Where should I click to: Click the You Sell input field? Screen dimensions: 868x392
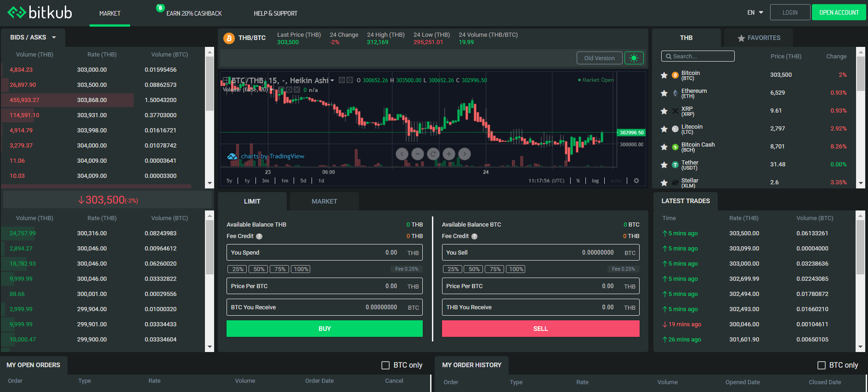tap(540, 253)
